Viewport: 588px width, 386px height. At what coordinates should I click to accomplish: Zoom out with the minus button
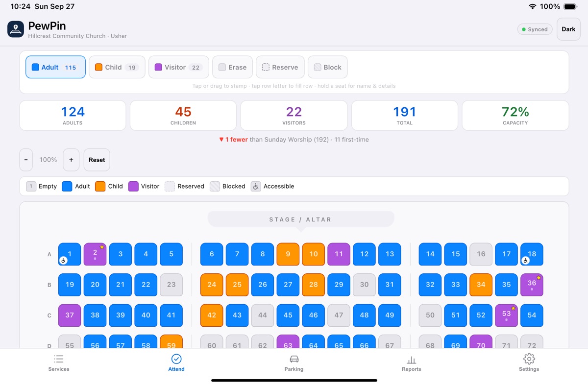(26, 160)
